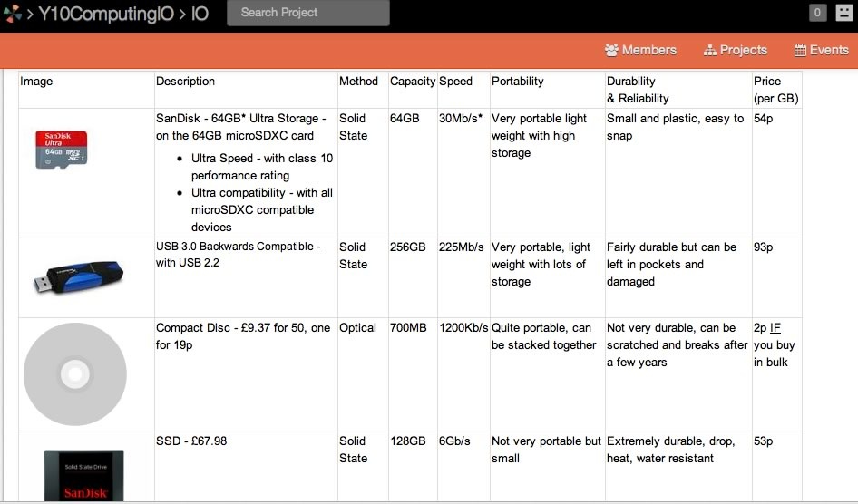Click the SanDisk microSD card image
Viewport: 858px width, 504px height.
coord(62,150)
